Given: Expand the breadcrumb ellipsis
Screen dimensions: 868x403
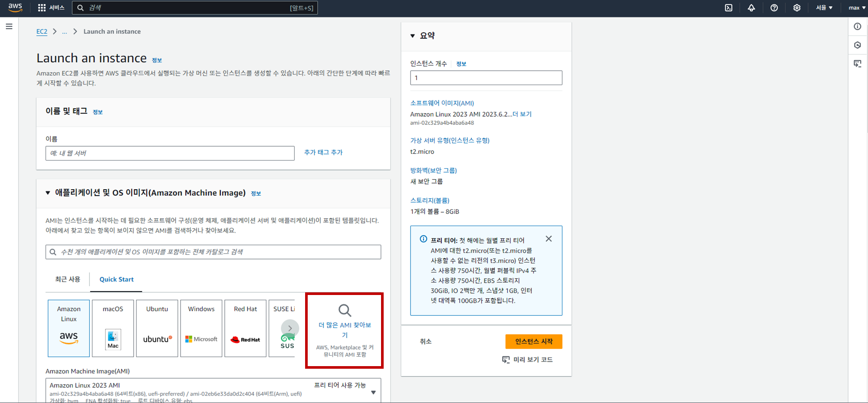Looking at the screenshot, I should [65, 32].
